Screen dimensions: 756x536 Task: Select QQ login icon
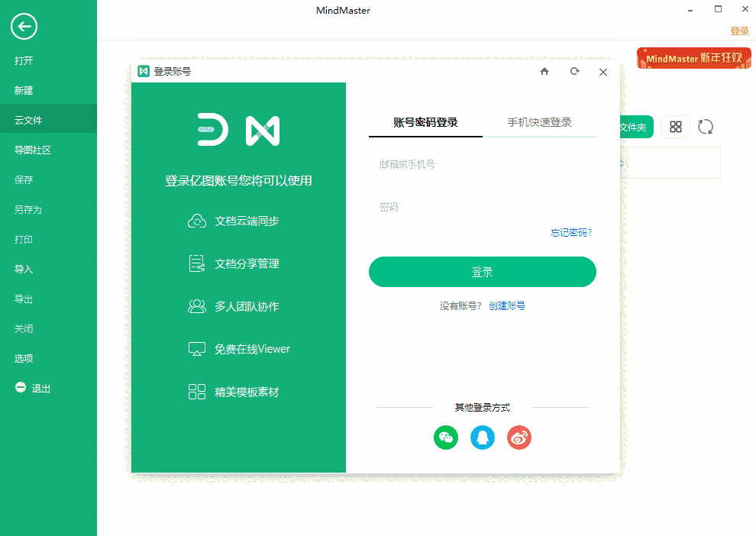[x=483, y=438]
